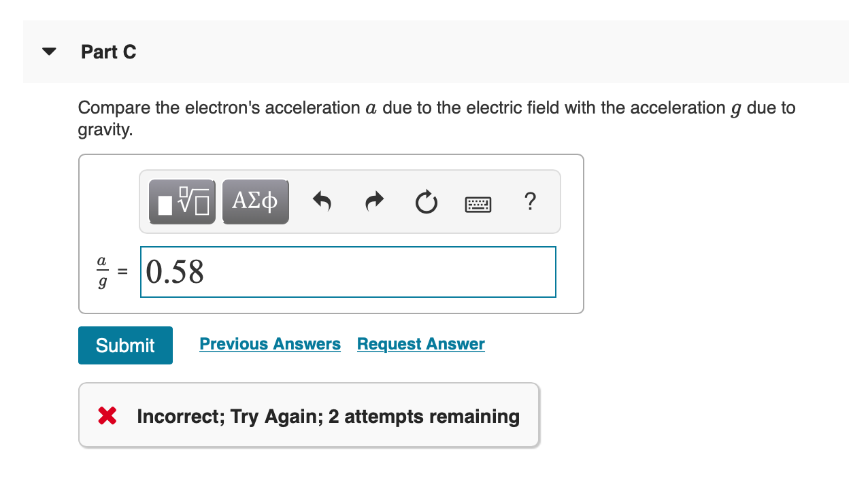Click the Incorrect Try Again message box
This screenshot has width=868, height=495.
[307, 415]
